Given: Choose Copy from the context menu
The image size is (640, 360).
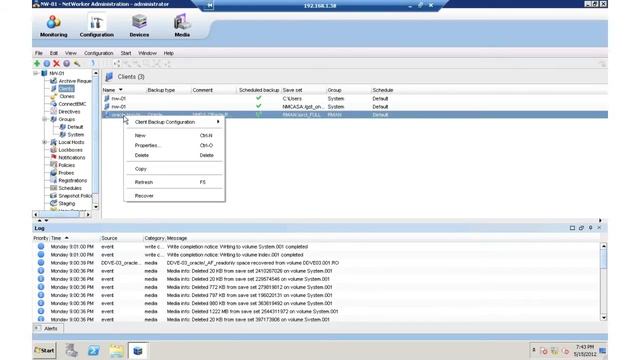Looking at the screenshot, I should (175, 169).
